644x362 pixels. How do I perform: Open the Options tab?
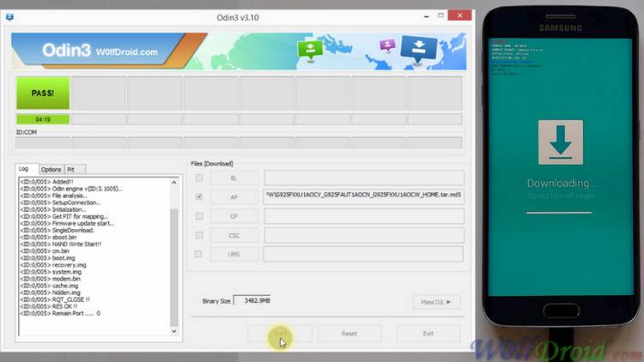coord(52,170)
